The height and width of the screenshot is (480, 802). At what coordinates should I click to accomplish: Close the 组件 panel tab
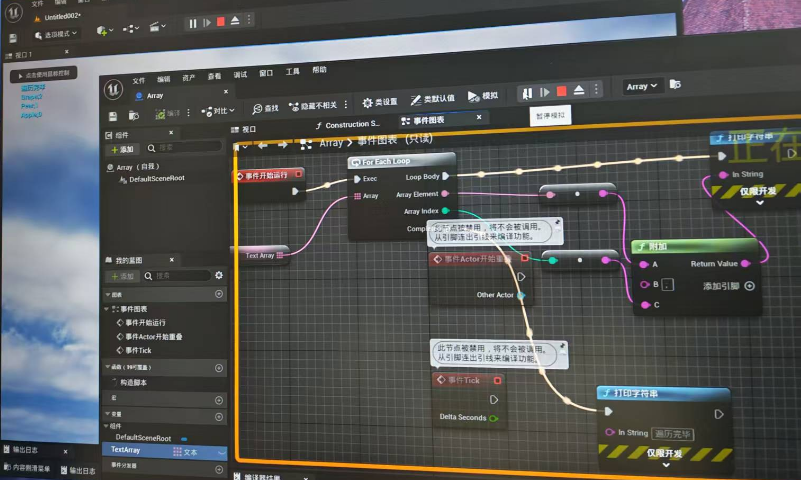point(171,133)
